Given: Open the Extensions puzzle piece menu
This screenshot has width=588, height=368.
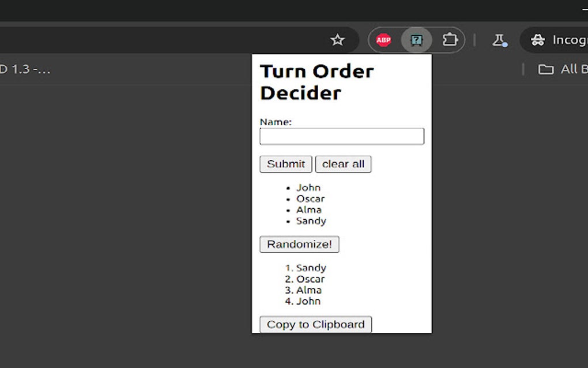Looking at the screenshot, I should click(450, 40).
